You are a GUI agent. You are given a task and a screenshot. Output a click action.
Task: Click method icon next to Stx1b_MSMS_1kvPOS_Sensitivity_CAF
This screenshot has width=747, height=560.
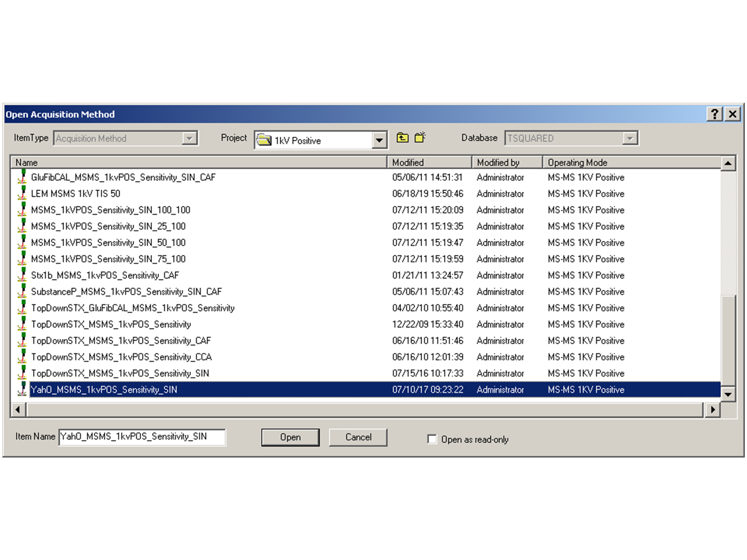(22, 275)
